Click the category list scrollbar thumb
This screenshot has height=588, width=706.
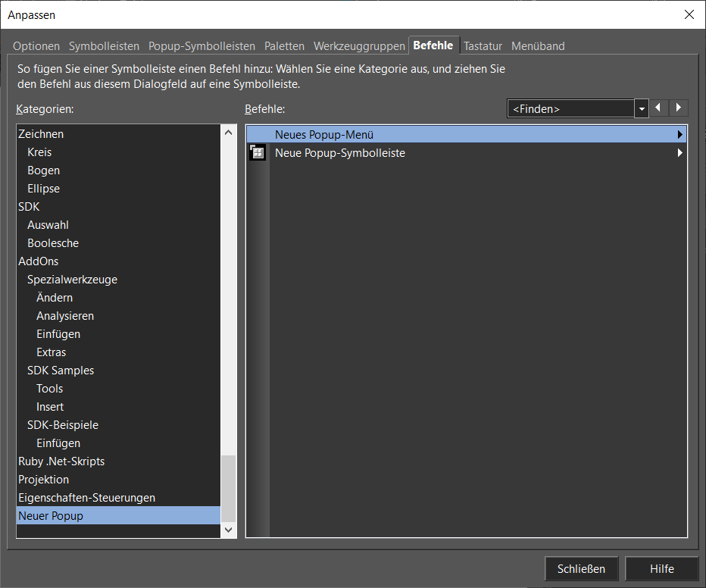tap(228, 489)
